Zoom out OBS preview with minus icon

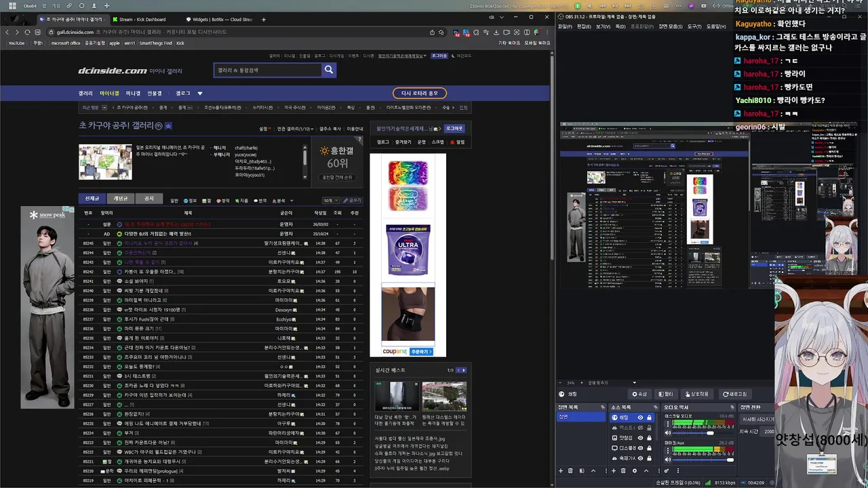point(561,383)
